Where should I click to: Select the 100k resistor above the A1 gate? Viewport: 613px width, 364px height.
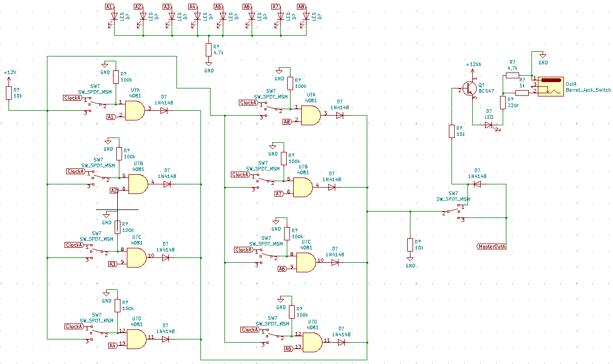click(116, 77)
